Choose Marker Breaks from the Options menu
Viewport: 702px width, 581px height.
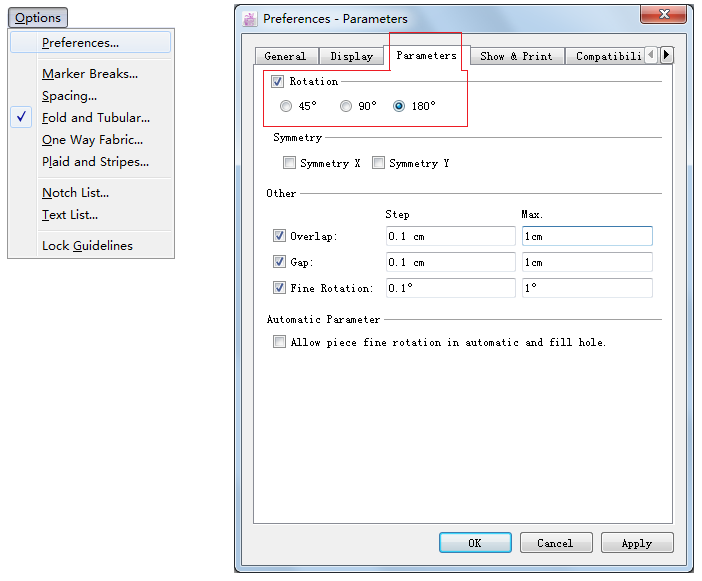pyautogui.click(x=90, y=74)
